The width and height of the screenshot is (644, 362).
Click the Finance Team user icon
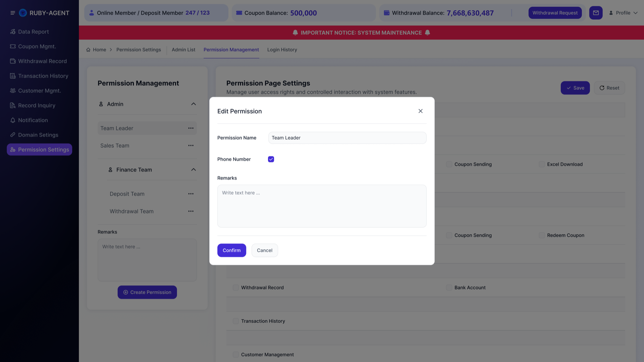[x=110, y=170]
